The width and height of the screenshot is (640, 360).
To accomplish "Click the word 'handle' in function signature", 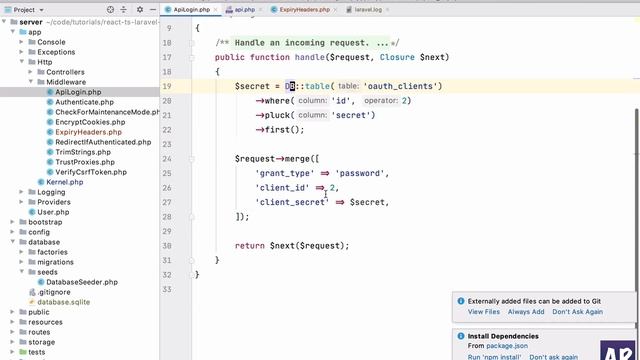I will pos(310,57).
